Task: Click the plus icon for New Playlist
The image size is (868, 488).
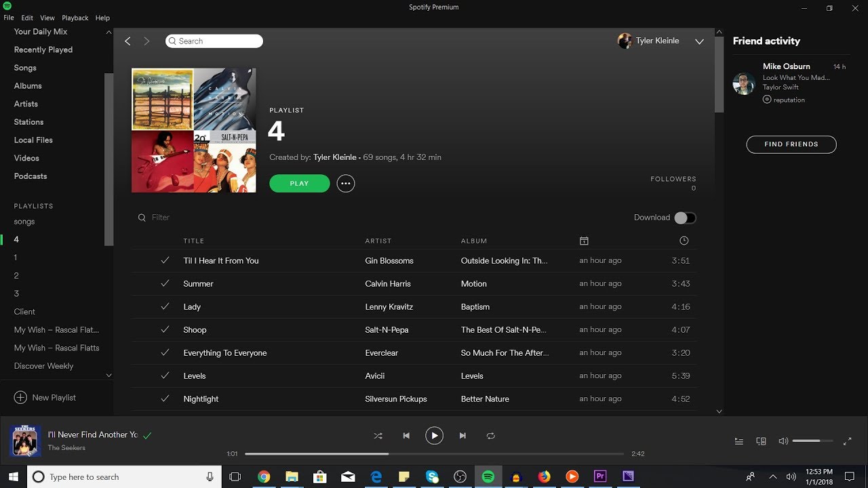Action: coord(21,398)
